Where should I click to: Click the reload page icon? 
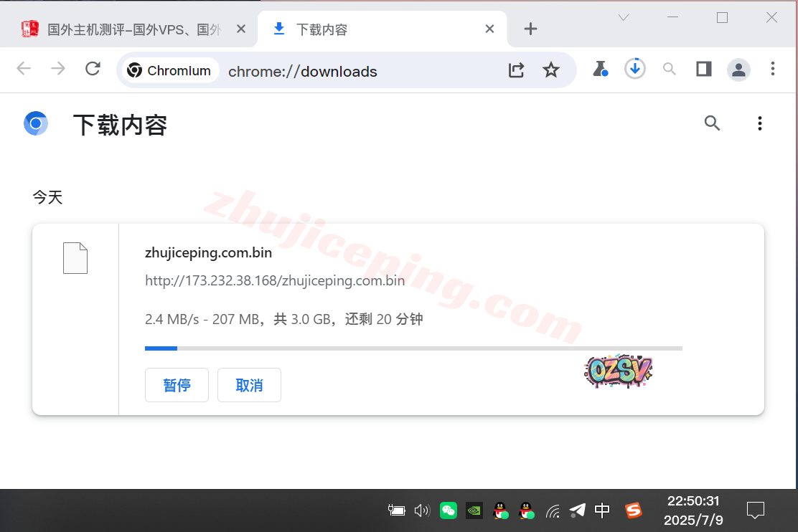93,69
